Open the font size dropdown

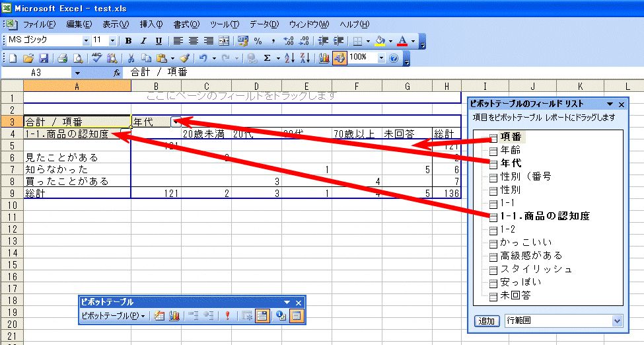(112, 41)
